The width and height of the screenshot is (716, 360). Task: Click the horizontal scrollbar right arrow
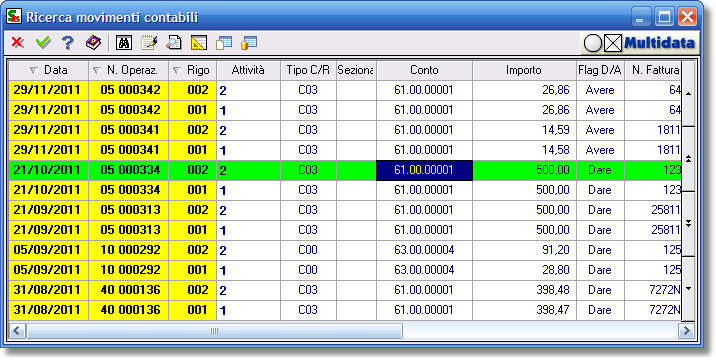[686, 331]
